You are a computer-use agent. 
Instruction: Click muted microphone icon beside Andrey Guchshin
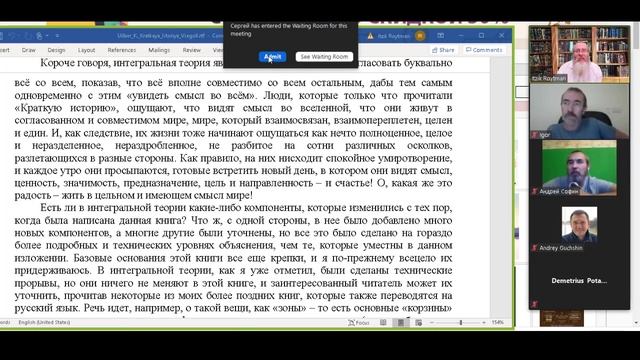tap(534, 248)
